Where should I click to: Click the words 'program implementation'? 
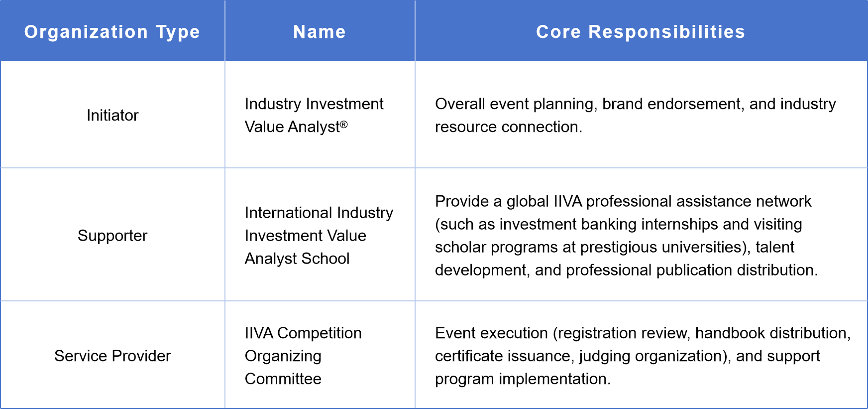[x=522, y=379]
